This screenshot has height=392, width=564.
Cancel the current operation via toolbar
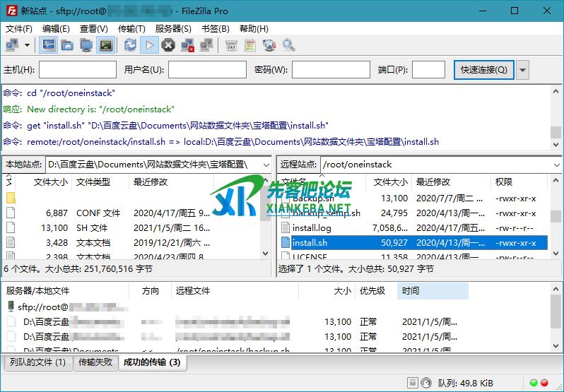[168, 45]
